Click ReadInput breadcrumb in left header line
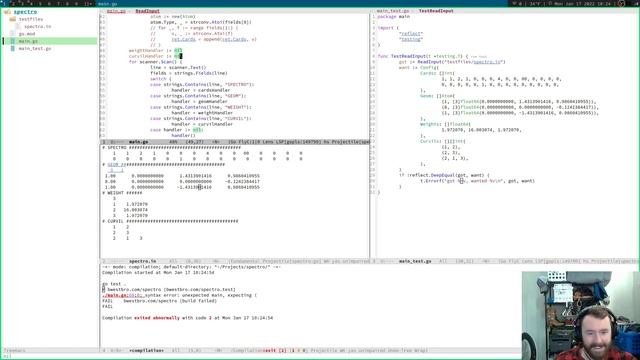The image size is (640, 360). click(x=147, y=11)
